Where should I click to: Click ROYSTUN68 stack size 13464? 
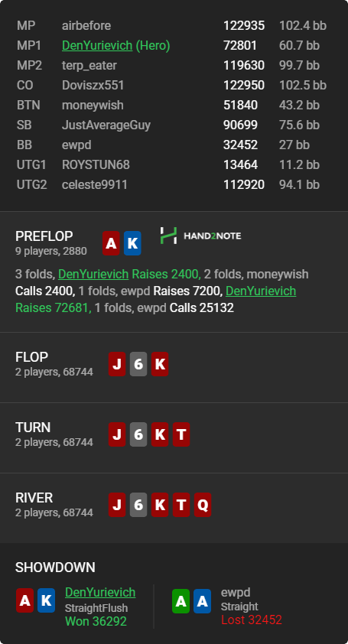(x=240, y=164)
